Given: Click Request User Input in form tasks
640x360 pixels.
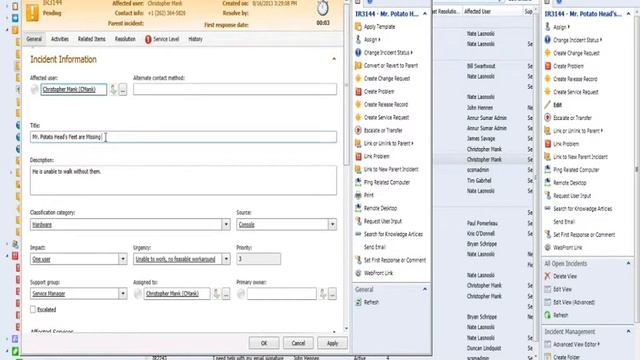Looking at the screenshot, I should pos(382,221).
